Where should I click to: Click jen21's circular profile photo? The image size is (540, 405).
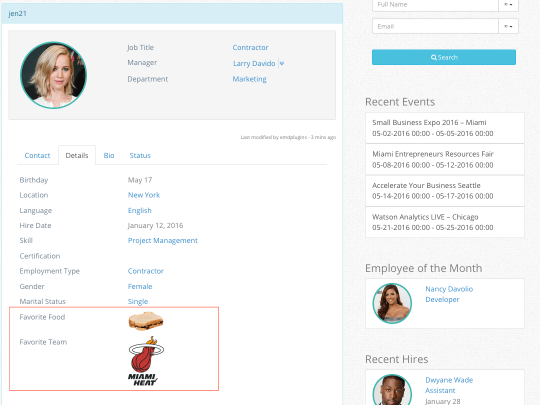[53, 75]
